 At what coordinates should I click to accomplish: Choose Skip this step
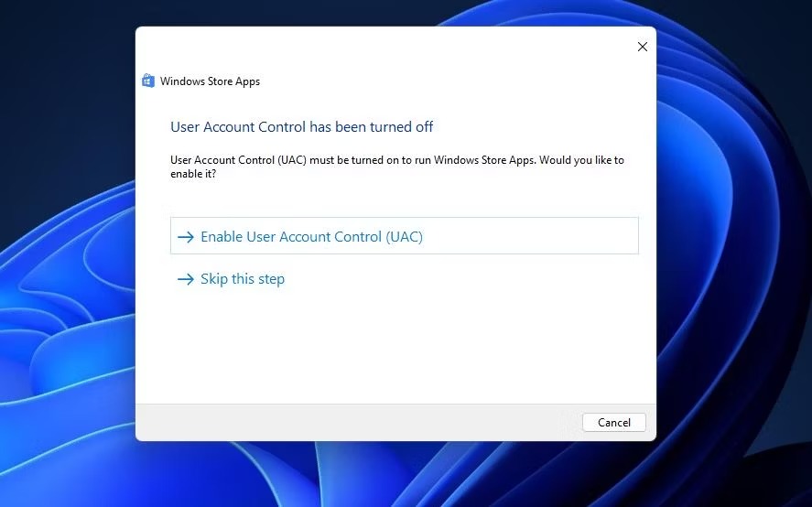pyautogui.click(x=243, y=278)
